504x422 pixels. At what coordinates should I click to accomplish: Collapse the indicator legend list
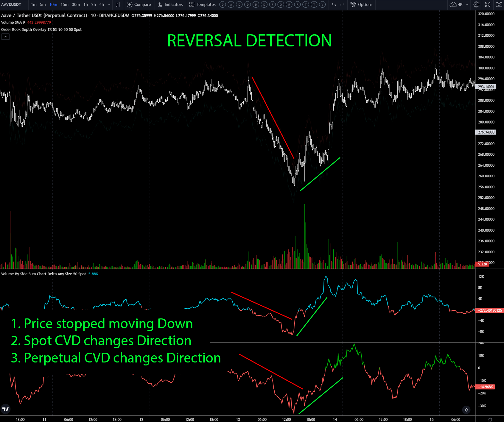(5, 37)
